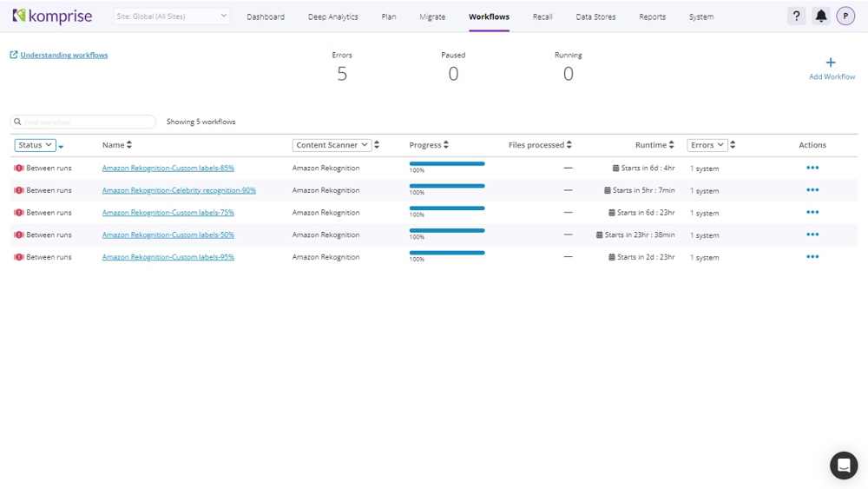Open the Status filter dropdown
The height and width of the screenshot is (489, 868).
click(x=35, y=145)
